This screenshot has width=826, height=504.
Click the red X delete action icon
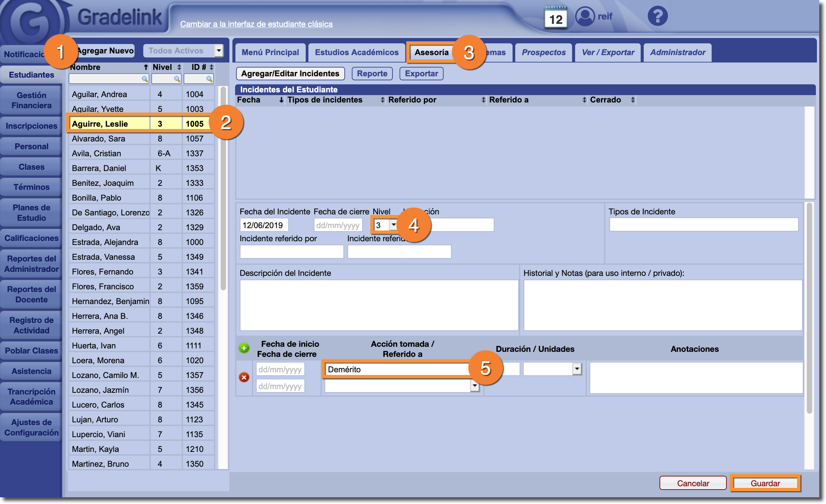[244, 377]
